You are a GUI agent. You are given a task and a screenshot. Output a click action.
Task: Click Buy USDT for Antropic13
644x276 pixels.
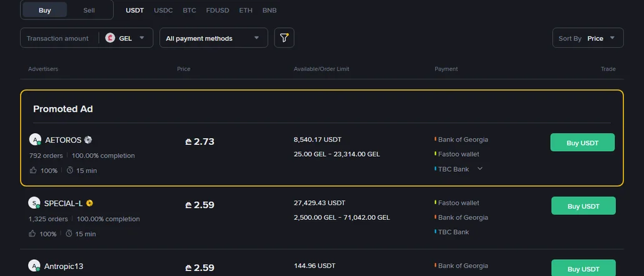583,269
